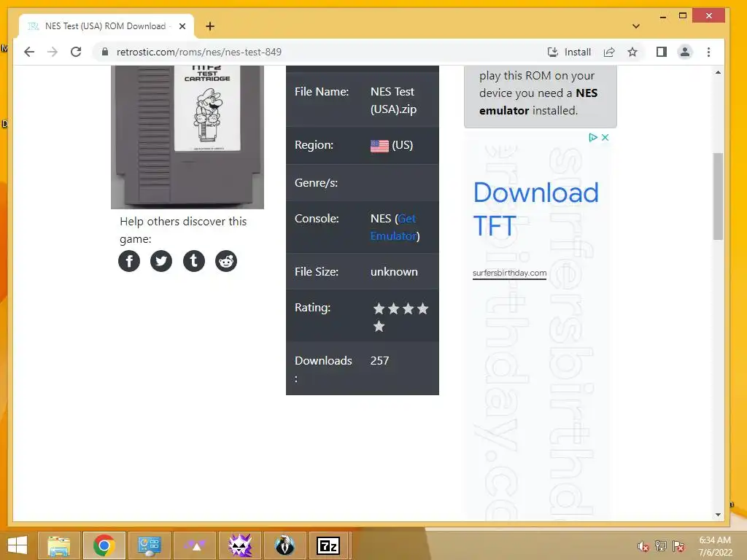View site security lock information
747x560 pixels.
pos(105,52)
